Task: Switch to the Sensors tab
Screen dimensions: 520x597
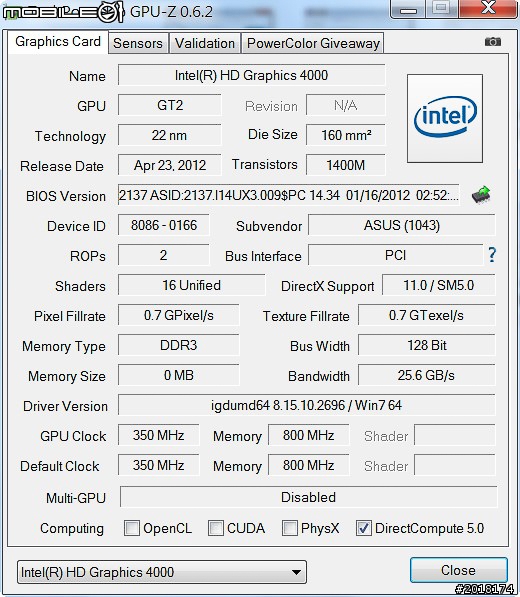Action: click(138, 43)
